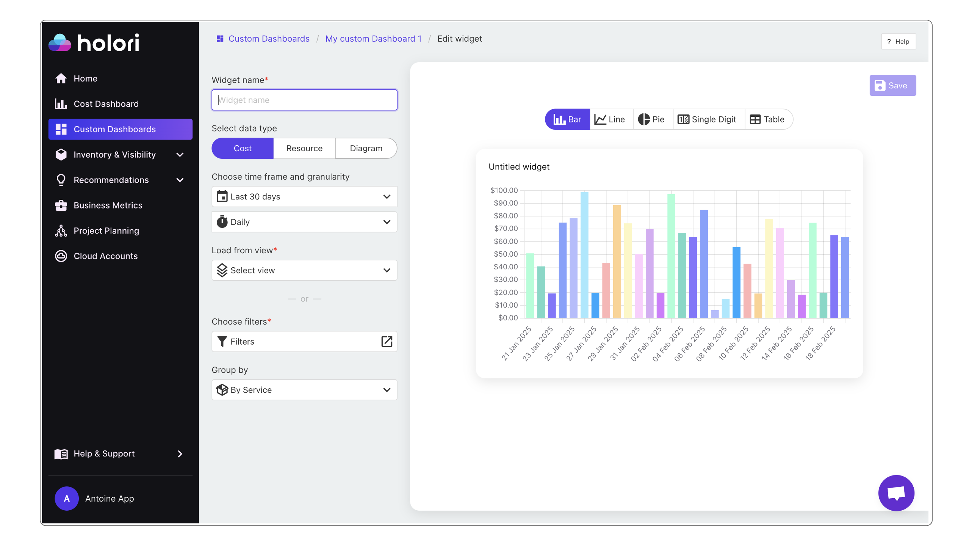Click the breadcrumb dashboard grid icon
Screen dimensions: 980x549
click(x=220, y=39)
